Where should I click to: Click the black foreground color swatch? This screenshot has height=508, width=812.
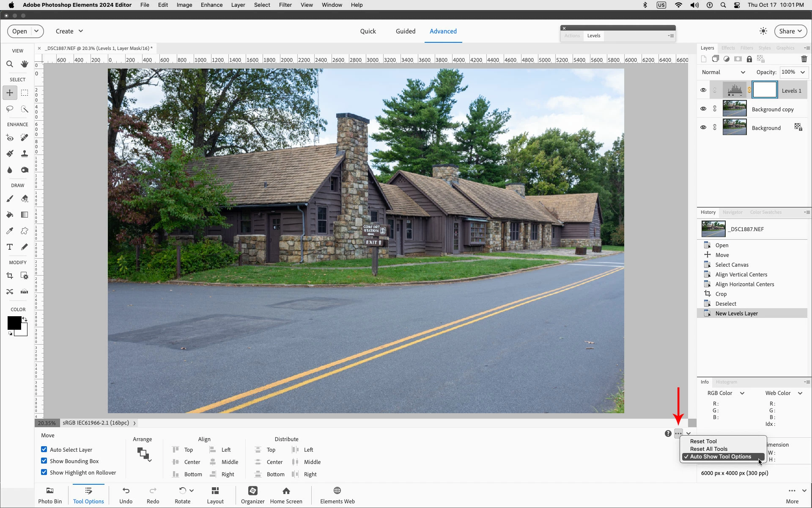click(14, 323)
